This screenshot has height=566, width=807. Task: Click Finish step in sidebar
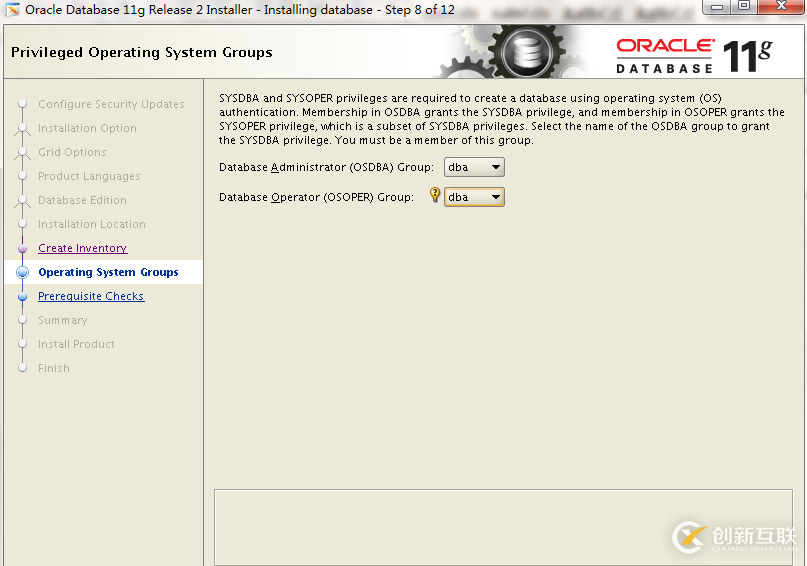click(54, 368)
